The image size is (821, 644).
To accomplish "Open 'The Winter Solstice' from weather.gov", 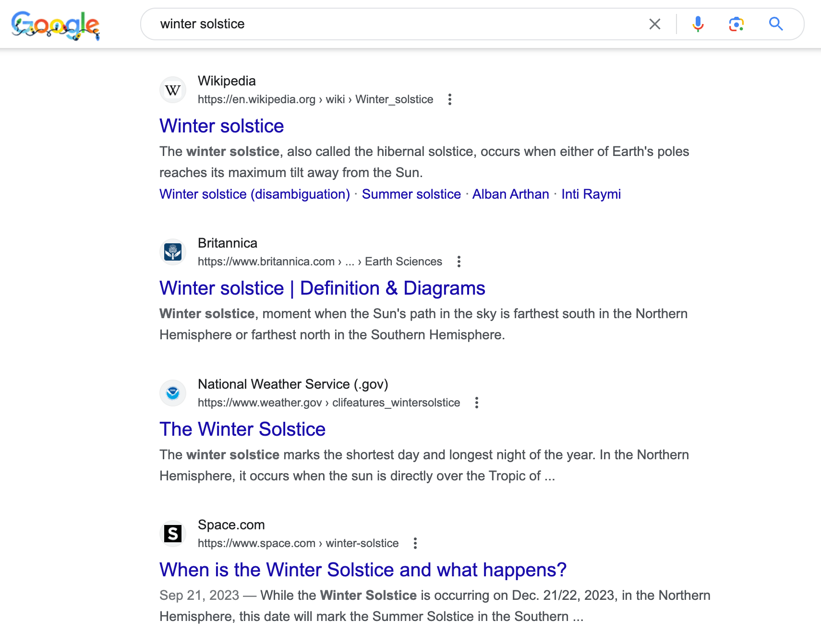I will point(242,429).
